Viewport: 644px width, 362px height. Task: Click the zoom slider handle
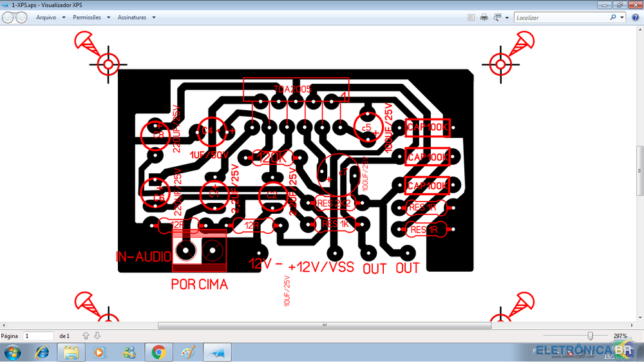click(591, 336)
